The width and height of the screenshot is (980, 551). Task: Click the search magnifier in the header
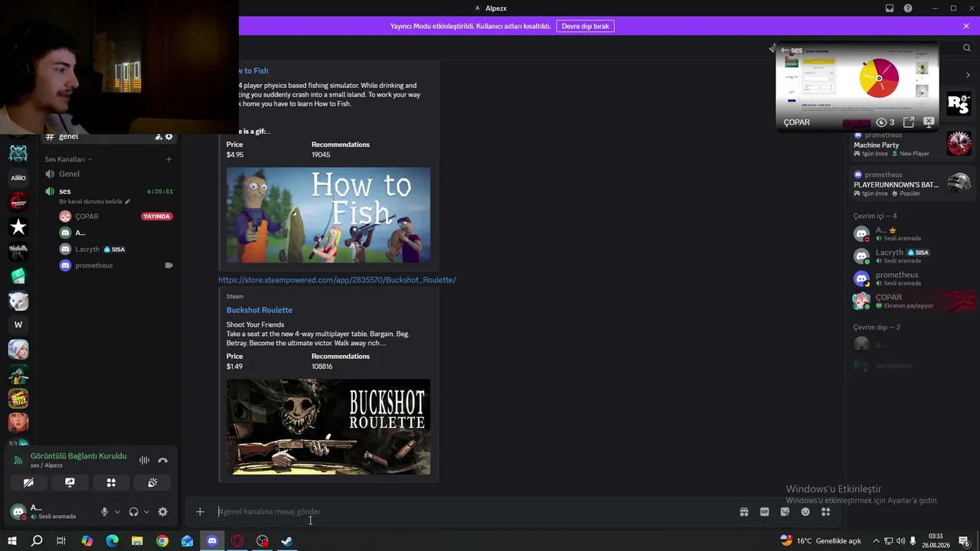click(967, 47)
